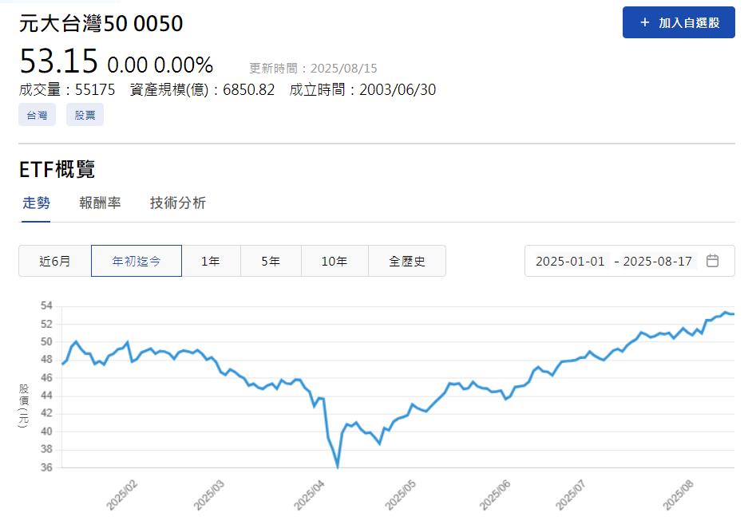Click the 2025/05 axis label
The height and width of the screenshot is (532, 756).
point(400,495)
